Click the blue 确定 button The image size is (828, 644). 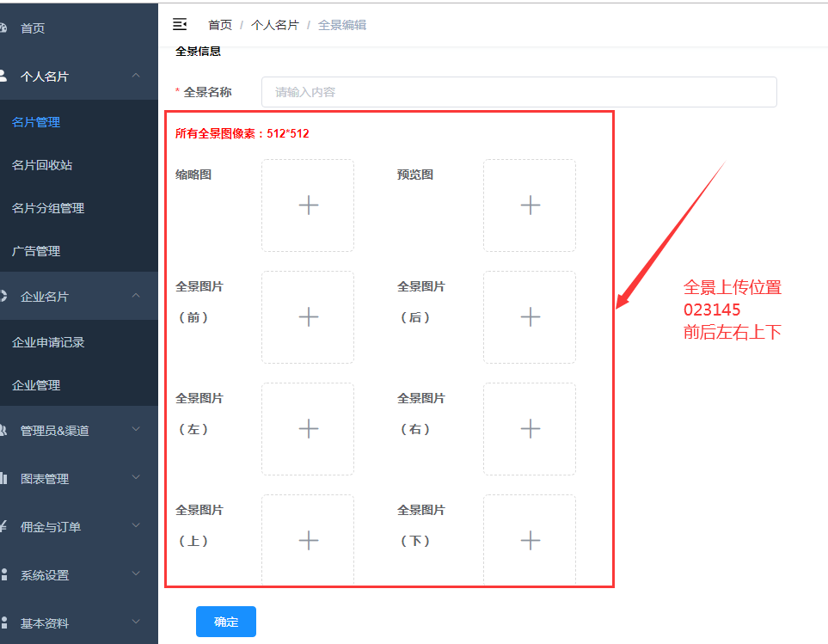click(x=225, y=622)
